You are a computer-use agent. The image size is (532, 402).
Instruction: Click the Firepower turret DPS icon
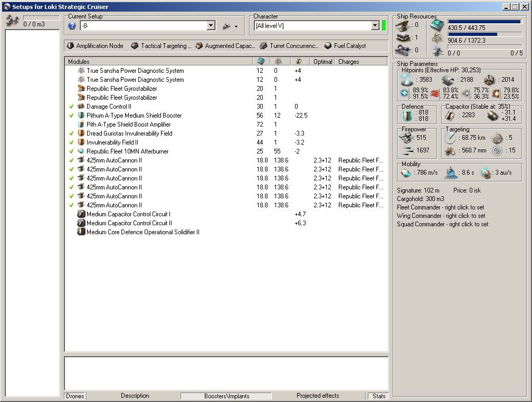(x=406, y=138)
